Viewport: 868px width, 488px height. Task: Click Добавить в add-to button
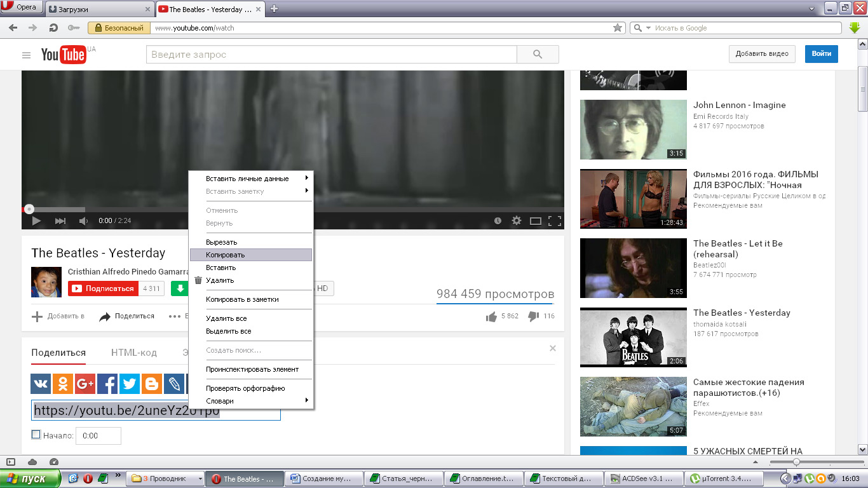pyautogui.click(x=58, y=316)
